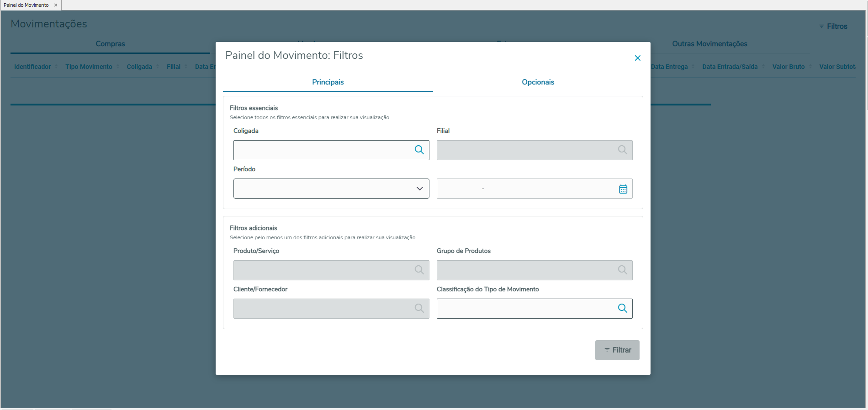Open the date range calendar icon
Screen dimensions: 868x410
point(623,189)
